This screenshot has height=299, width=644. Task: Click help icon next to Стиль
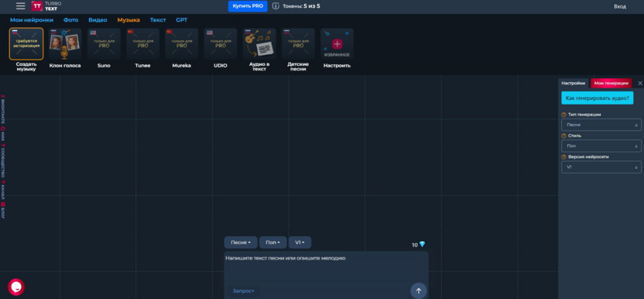pyautogui.click(x=564, y=136)
